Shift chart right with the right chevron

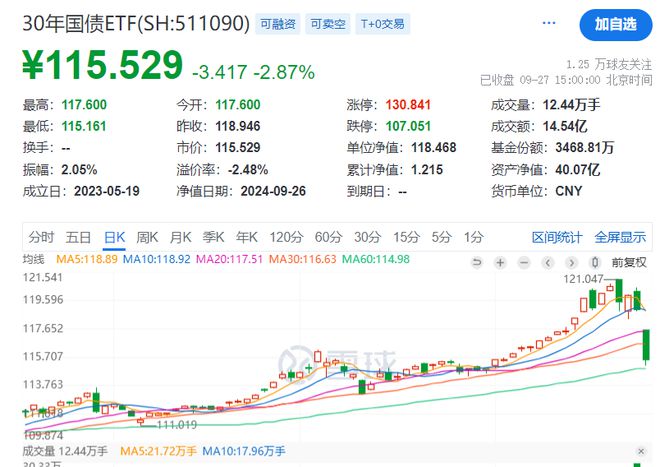point(571,263)
